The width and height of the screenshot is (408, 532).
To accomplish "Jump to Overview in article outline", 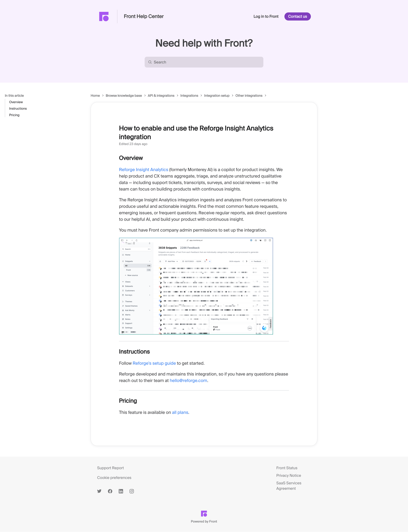I will [x=16, y=102].
